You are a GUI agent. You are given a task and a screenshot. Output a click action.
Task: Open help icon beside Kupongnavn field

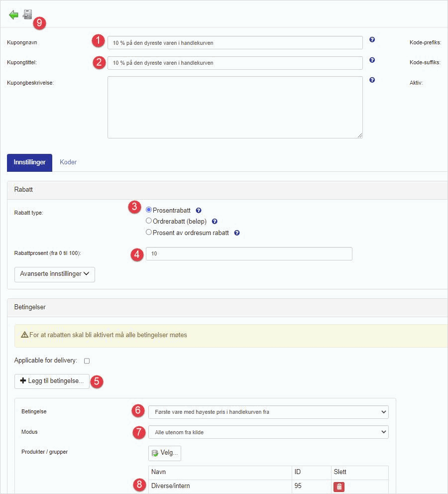(372, 40)
